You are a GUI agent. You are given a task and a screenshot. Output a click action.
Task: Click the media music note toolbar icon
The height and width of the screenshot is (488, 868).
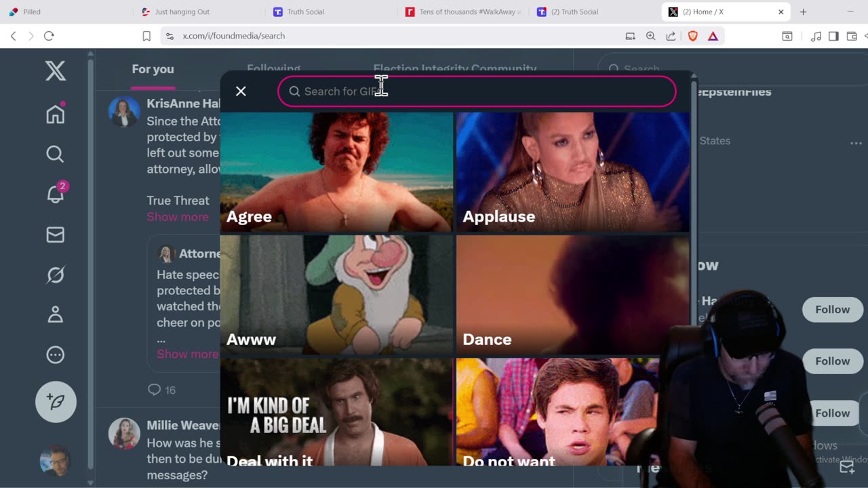pyautogui.click(x=816, y=36)
